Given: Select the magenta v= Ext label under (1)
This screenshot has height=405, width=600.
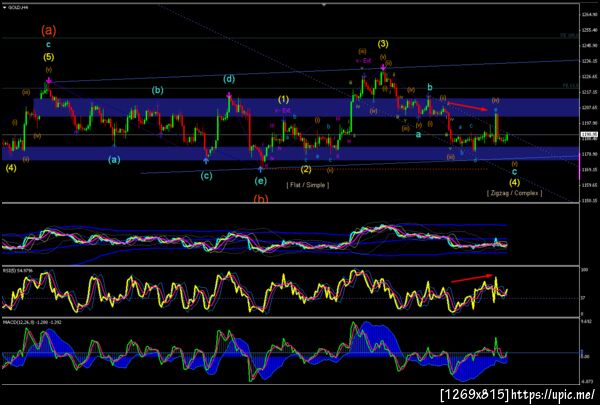Looking at the screenshot, I should click(x=283, y=111).
